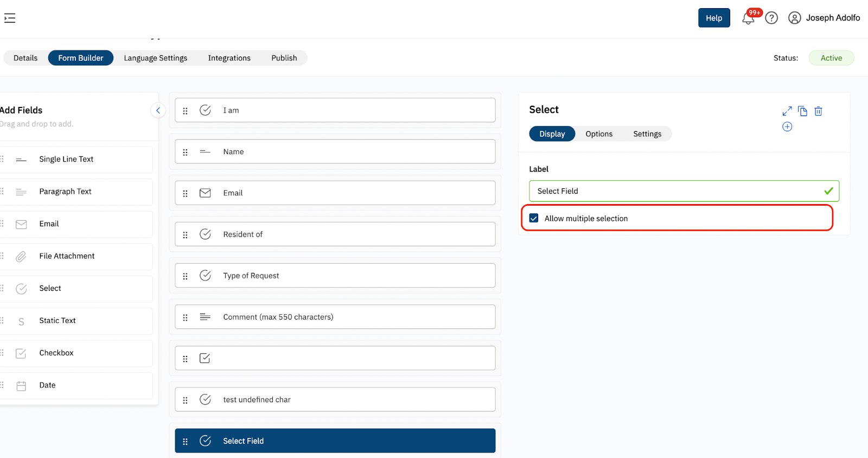Click the Joseph Adolfo username text

pyautogui.click(x=833, y=18)
